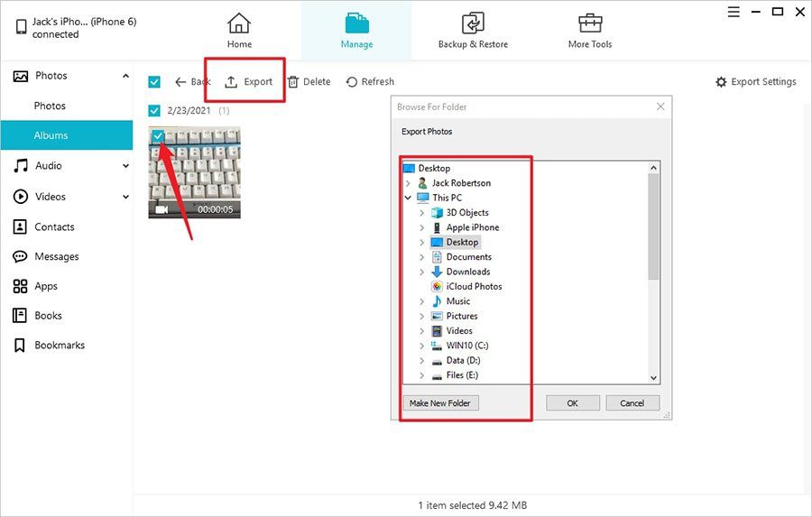The width and height of the screenshot is (812, 517).
Task: Select Data (D:) drive
Action: pyautogui.click(x=463, y=360)
